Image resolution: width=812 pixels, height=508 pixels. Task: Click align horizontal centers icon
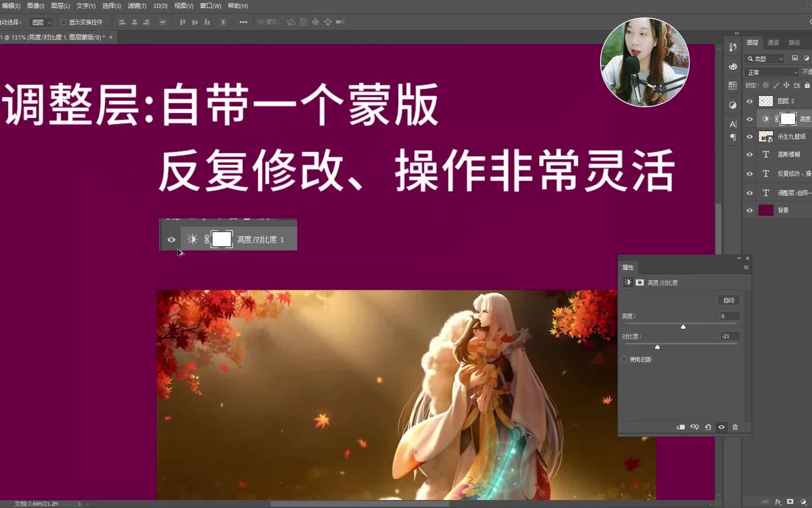click(x=134, y=22)
